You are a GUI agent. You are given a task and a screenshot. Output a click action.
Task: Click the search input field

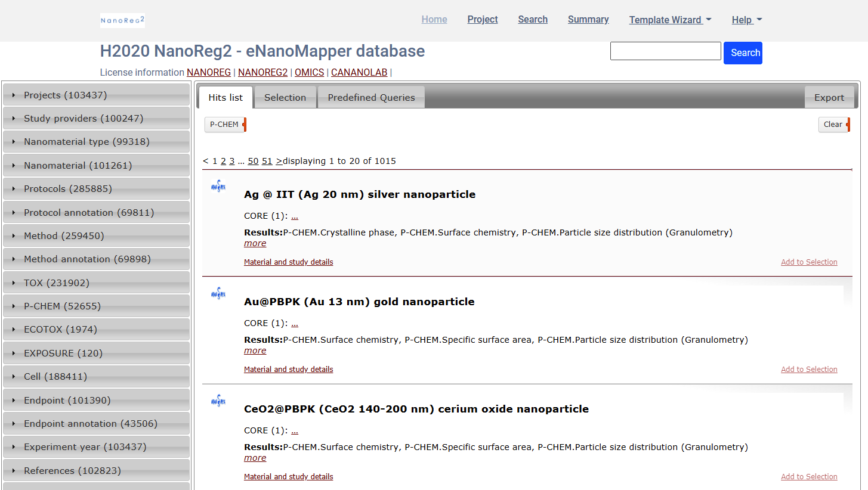(x=665, y=51)
